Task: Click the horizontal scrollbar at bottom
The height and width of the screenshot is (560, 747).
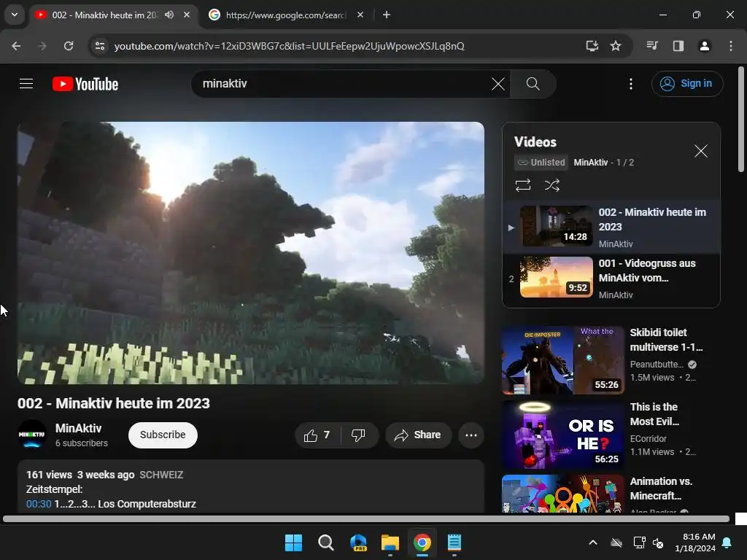Action: [366, 518]
